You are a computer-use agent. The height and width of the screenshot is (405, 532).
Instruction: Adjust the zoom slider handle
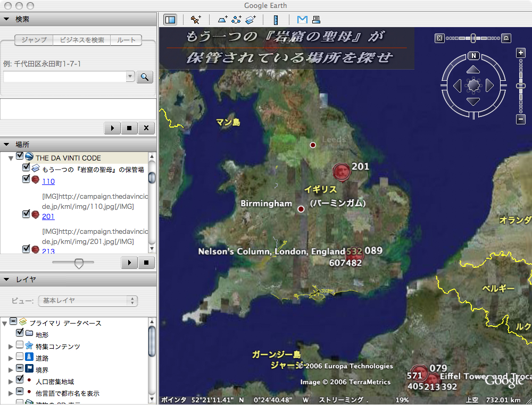[x=521, y=86]
